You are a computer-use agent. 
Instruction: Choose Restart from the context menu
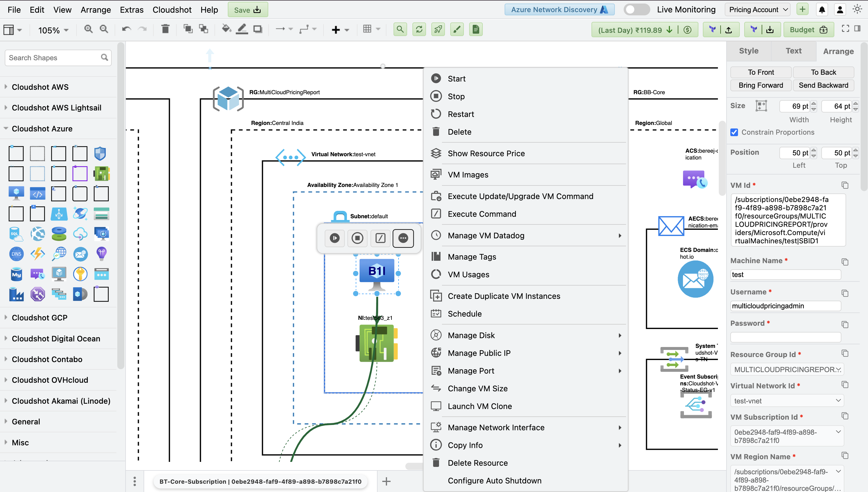pyautogui.click(x=526, y=114)
